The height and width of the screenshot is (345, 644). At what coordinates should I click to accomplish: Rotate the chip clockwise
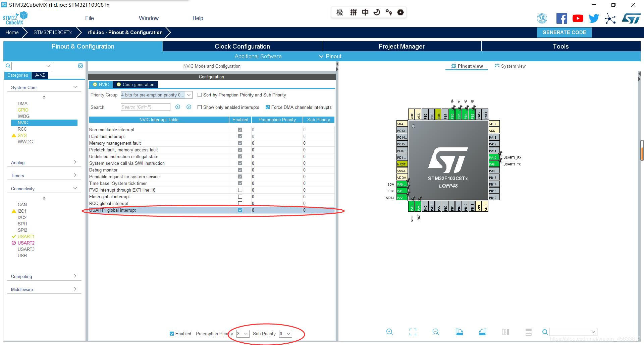pyautogui.click(x=459, y=332)
